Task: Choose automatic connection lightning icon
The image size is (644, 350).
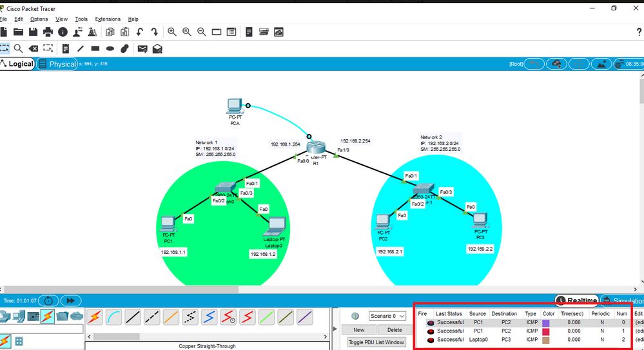Action: (95, 317)
